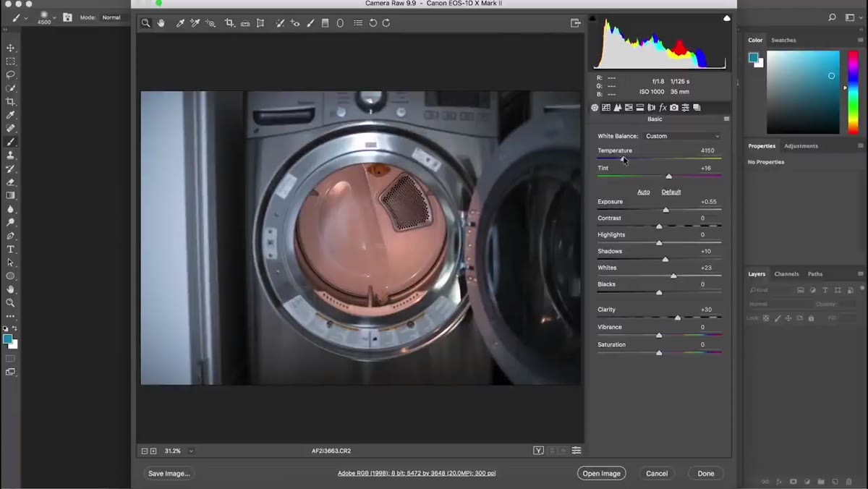Click the Whites value field
868x489 pixels.
click(706, 268)
